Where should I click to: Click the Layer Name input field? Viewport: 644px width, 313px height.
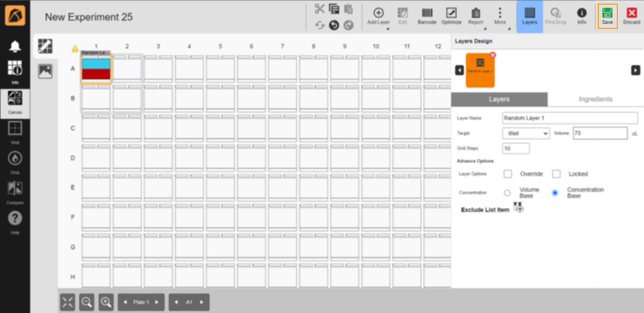(x=570, y=118)
